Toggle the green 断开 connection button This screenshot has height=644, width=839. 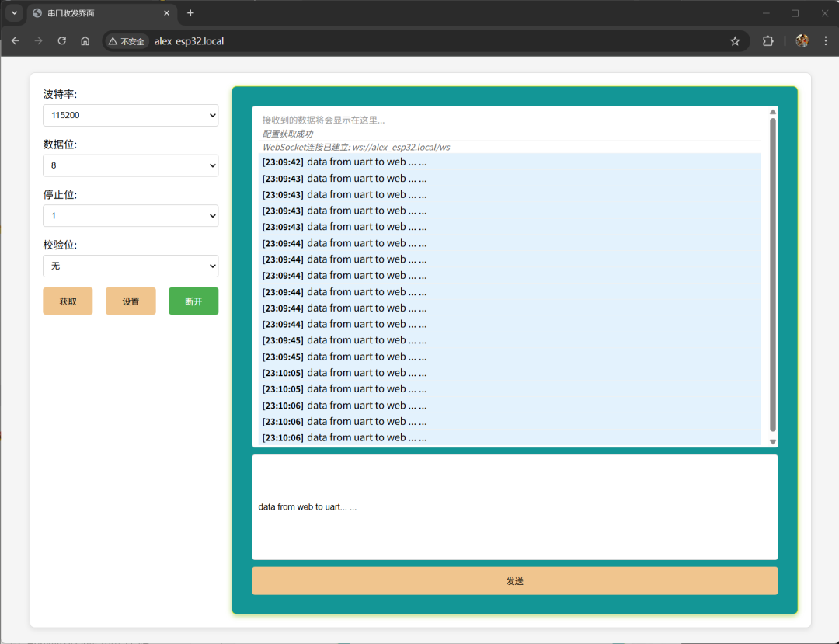click(x=193, y=301)
